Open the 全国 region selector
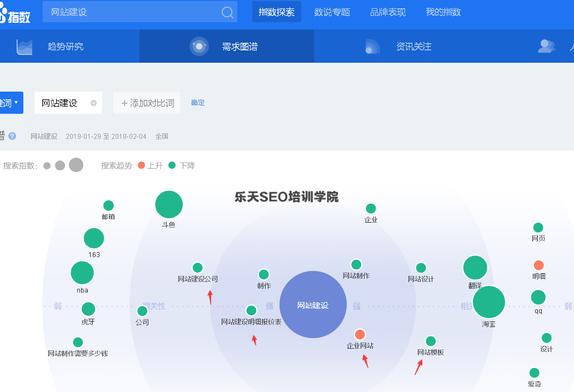 coord(162,137)
